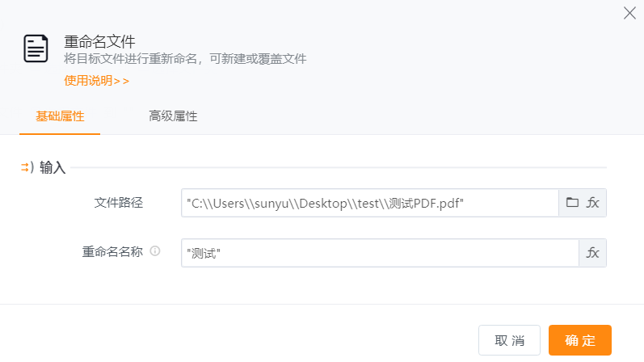
Task: Click the 输入 section arrow icon
Action: click(26, 167)
